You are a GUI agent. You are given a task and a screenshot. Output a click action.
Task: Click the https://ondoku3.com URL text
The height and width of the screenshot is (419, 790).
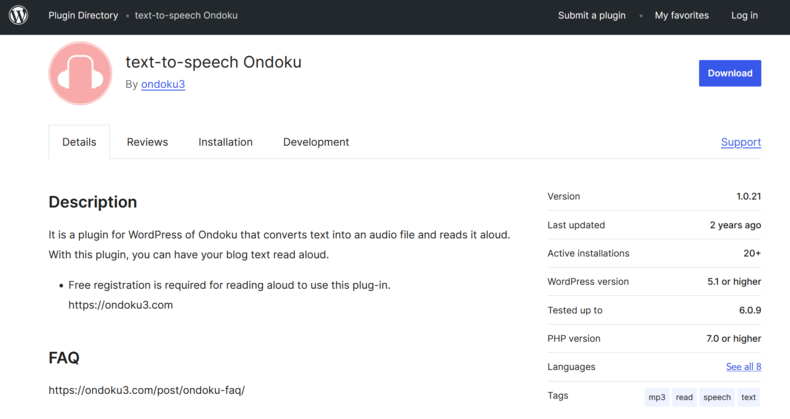[120, 305]
